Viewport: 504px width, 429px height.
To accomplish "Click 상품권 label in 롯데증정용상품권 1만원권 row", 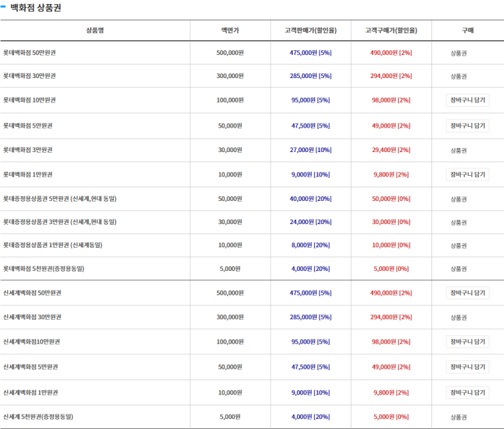I will click(459, 246).
